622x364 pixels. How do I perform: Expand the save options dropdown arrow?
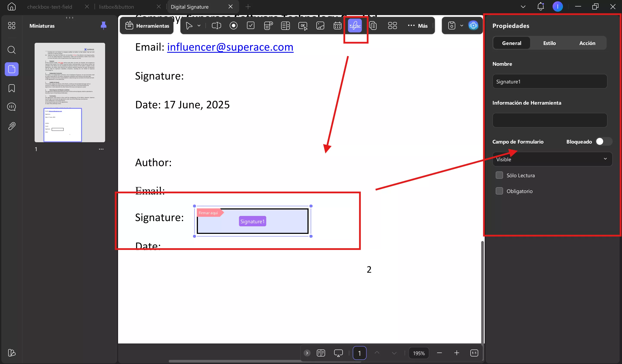[462, 26]
